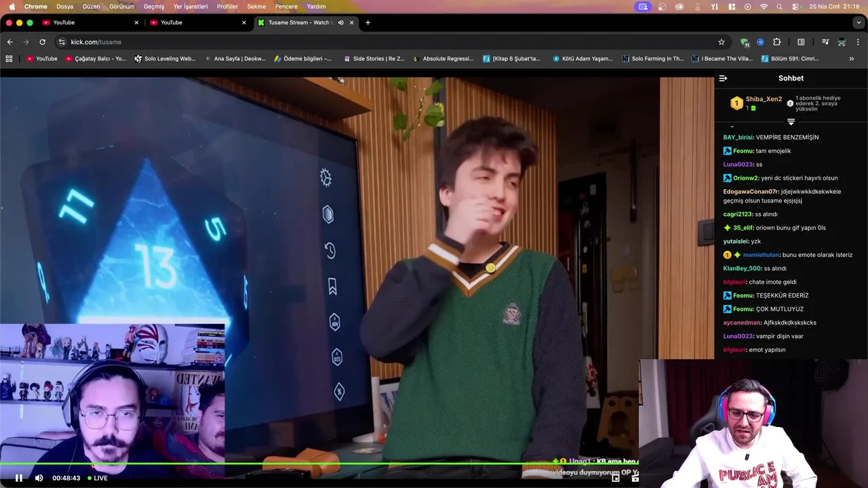This screenshot has width=868, height=488.
Task: Open the Yer İşaretleri menu
Action: 191,6
